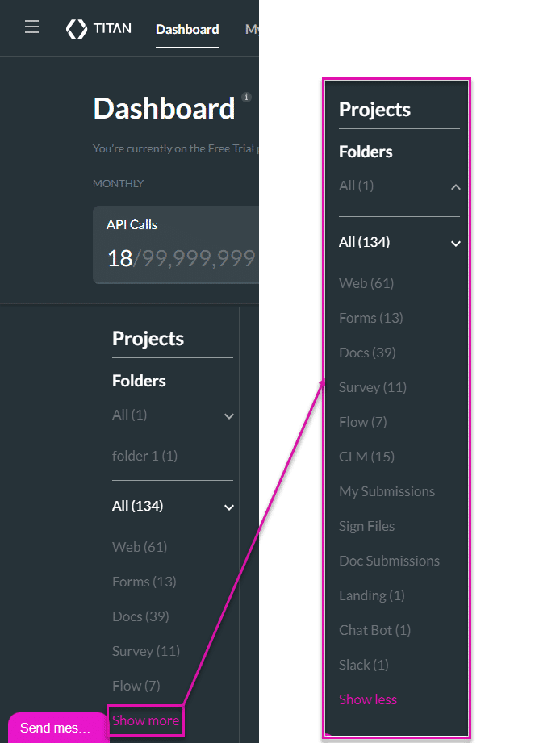Switch to the Dashboard tab
Screen dimensions: 560x743
point(187,29)
